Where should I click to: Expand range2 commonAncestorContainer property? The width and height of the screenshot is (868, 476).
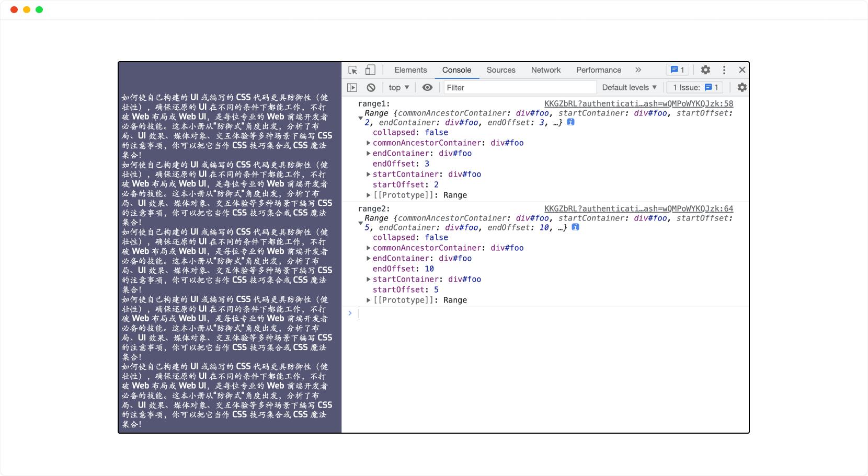(x=369, y=248)
